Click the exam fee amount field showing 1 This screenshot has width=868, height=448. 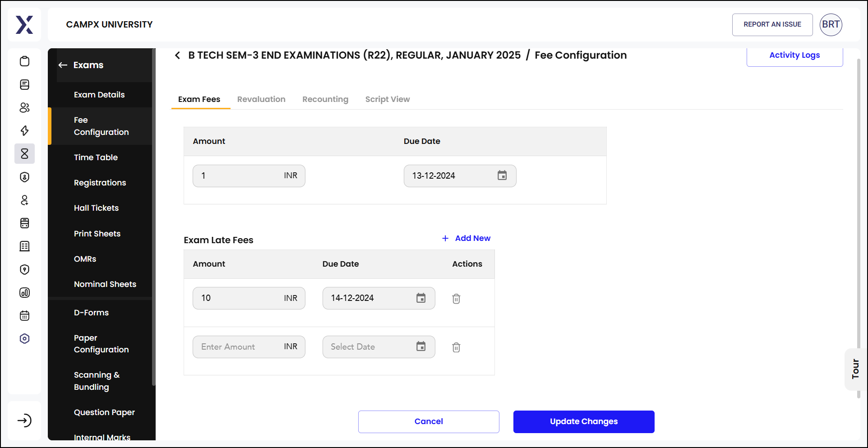click(249, 176)
